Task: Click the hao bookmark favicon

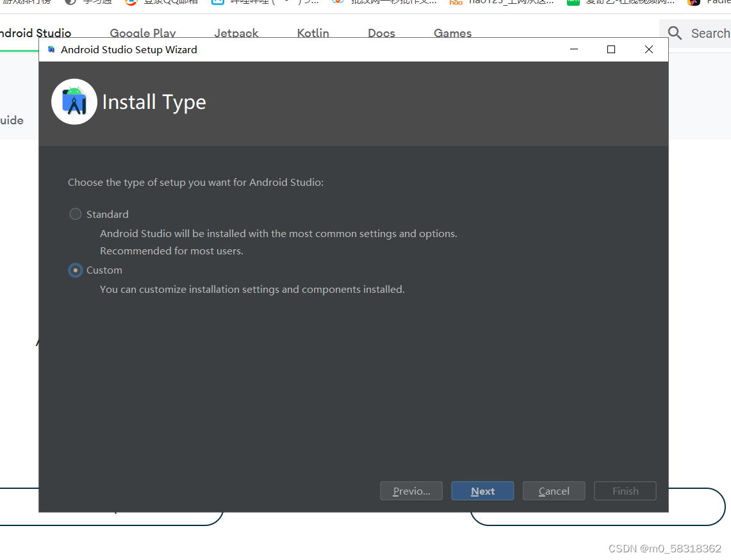Action: click(456, 3)
